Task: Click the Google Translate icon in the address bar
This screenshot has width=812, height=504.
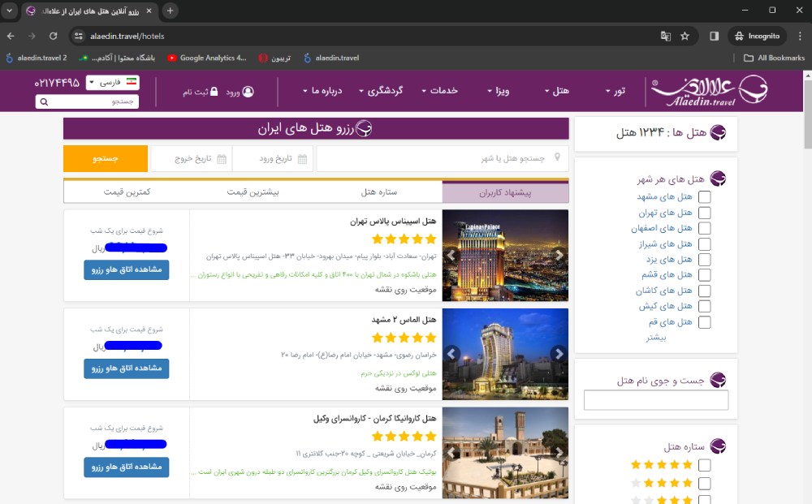Action: (665, 36)
